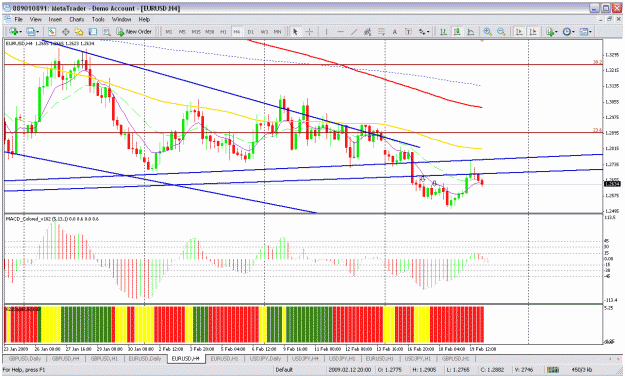Zoom out of the chart
Screen dimensions: 625x376
tap(501, 31)
